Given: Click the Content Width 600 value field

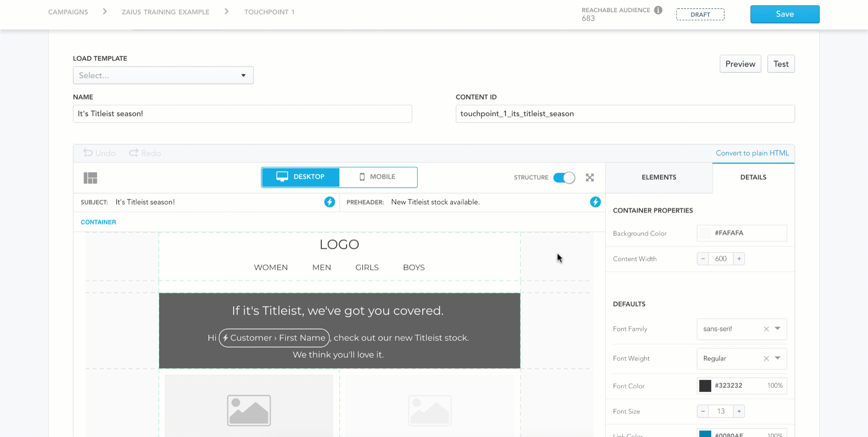Looking at the screenshot, I should click(721, 259).
